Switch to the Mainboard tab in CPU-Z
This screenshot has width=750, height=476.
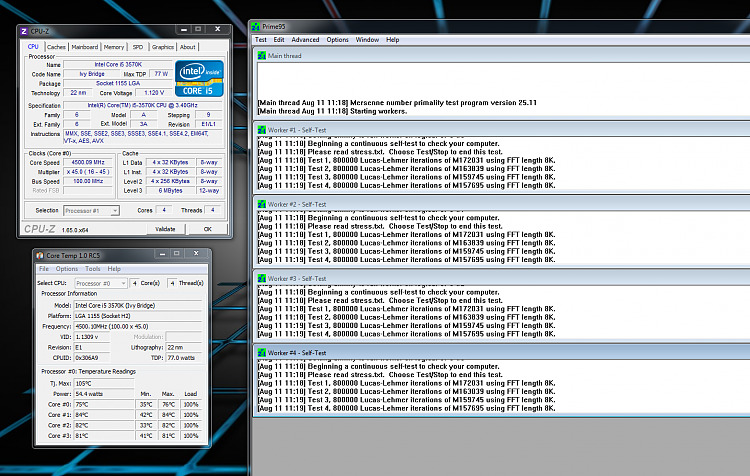(x=85, y=47)
